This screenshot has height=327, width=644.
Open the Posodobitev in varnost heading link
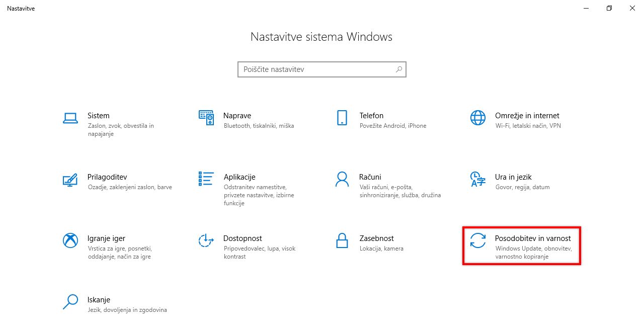click(x=533, y=238)
